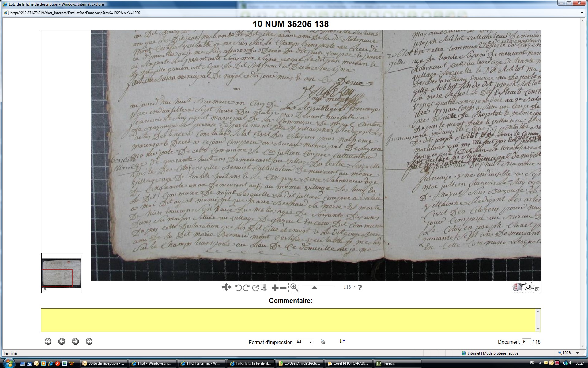The width and height of the screenshot is (588, 368).
Task: Rotate the document image counterclockwise
Action: tap(238, 288)
